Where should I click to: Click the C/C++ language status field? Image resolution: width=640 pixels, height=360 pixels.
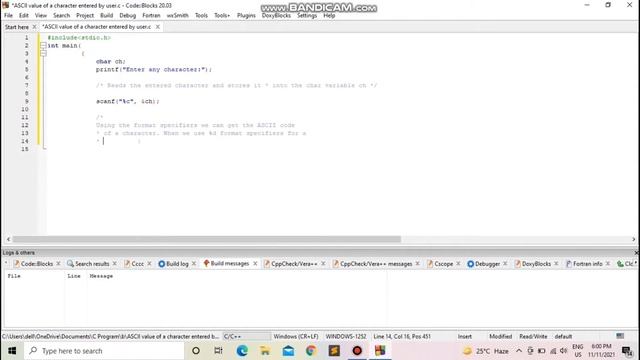tap(246, 336)
